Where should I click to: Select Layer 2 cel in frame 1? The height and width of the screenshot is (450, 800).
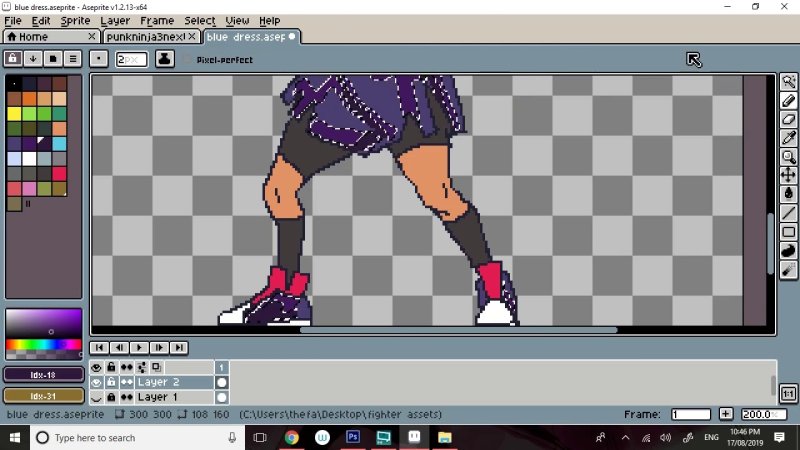[x=222, y=382]
